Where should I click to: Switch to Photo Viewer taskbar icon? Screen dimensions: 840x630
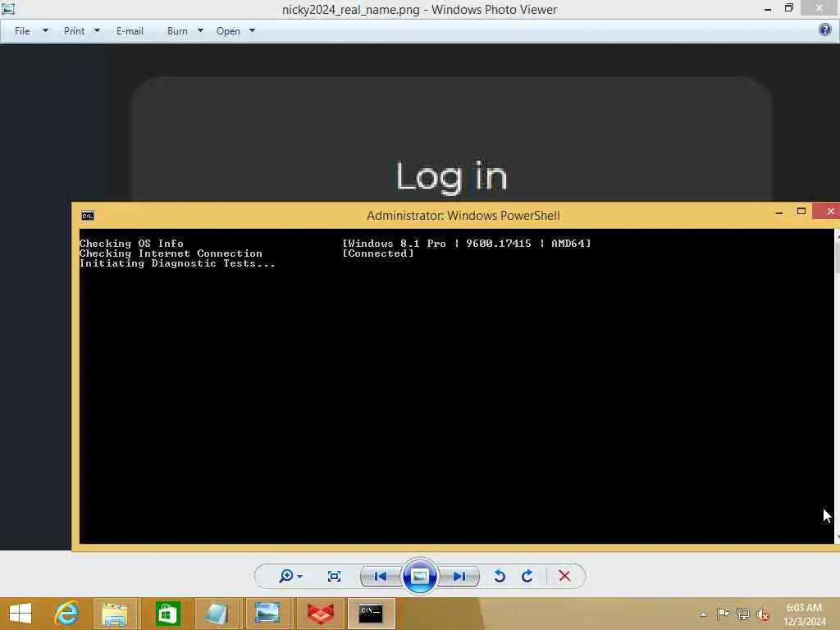point(268,614)
